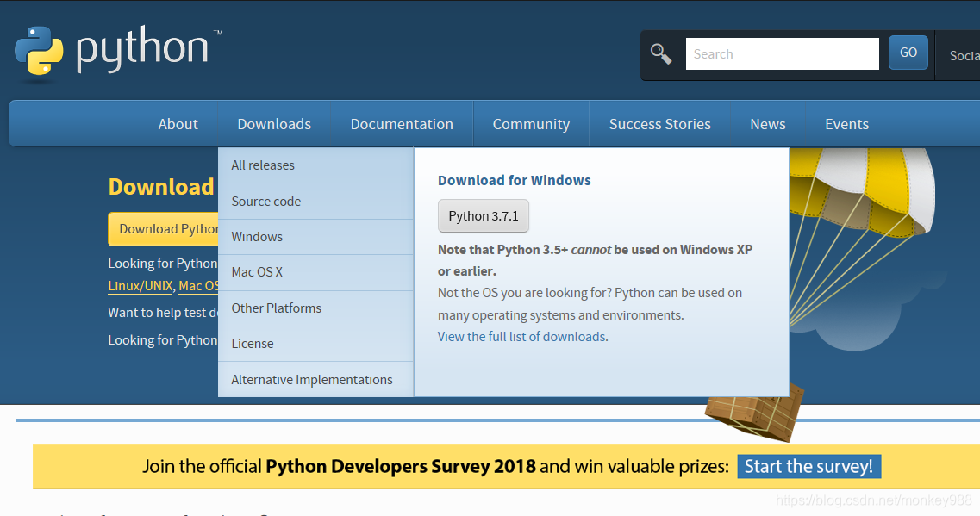Open the Documentation menu
Image resolution: width=980 pixels, height=516 pixels.
point(402,124)
